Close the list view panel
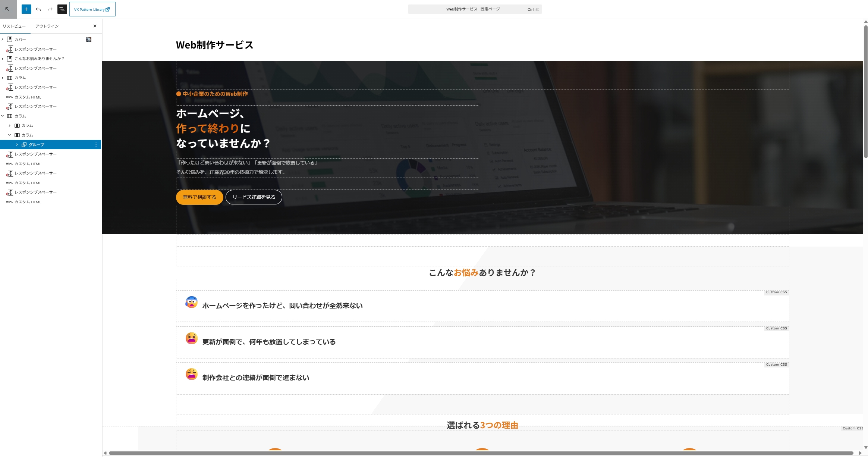Image resolution: width=868 pixels, height=457 pixels. pos(95,26)
